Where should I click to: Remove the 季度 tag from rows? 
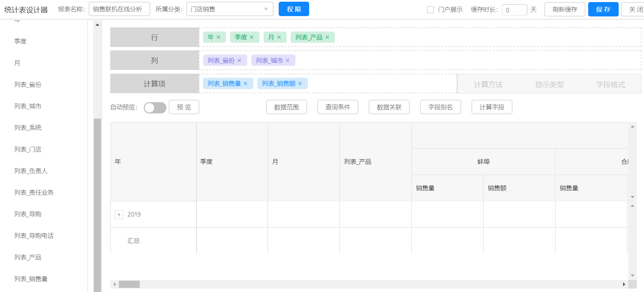pos(252,37)
